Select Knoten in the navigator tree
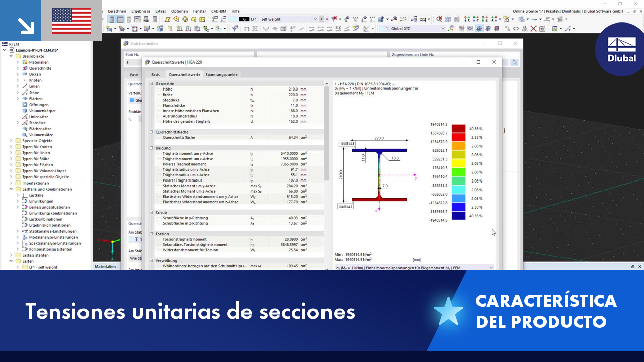Viewport: 644px width, 362px height. click(x=35, y=80)
